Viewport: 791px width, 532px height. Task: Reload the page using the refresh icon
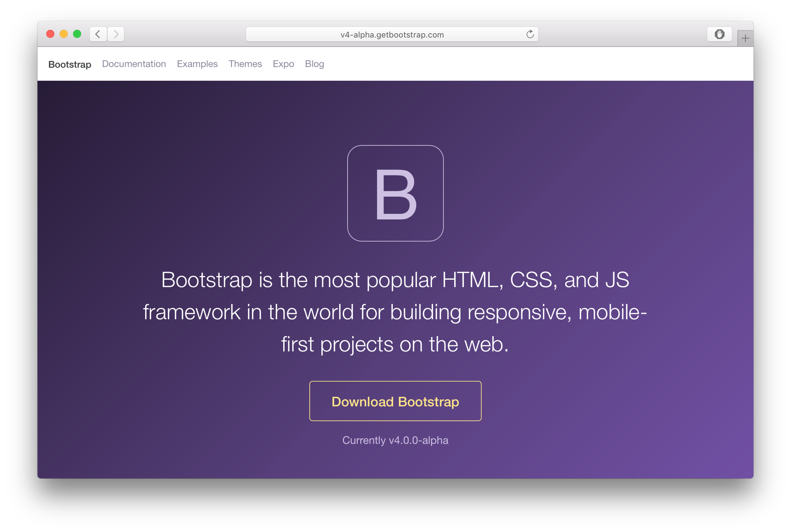pos(530,34)
